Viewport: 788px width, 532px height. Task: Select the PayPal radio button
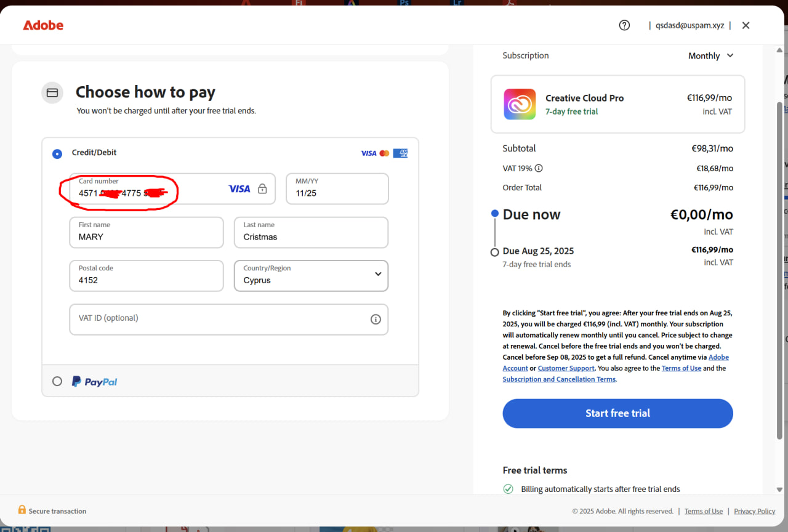[57, 381]
